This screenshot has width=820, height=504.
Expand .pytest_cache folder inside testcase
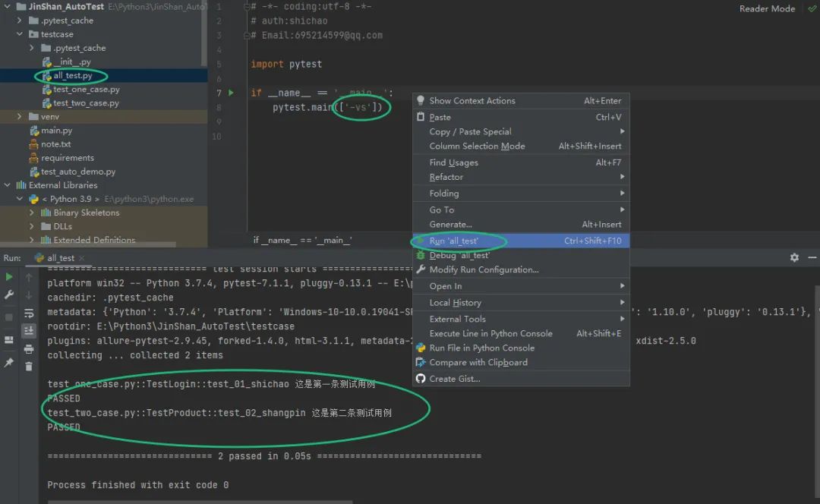click(32, 48)
